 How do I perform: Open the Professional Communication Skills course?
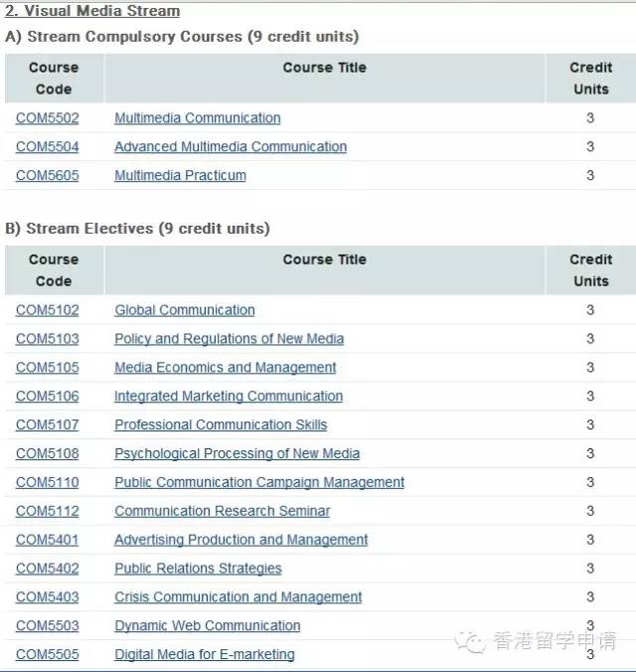pyautogui.click(x=221, y=424)
